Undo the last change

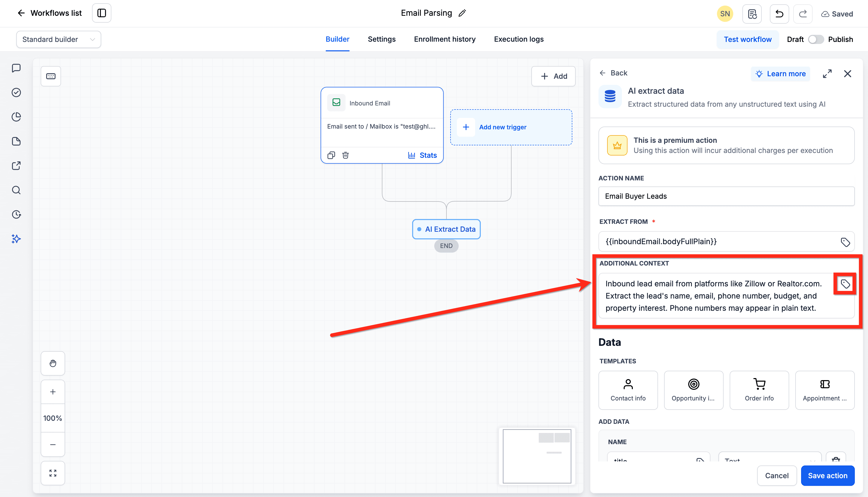(x=779, y=14)
